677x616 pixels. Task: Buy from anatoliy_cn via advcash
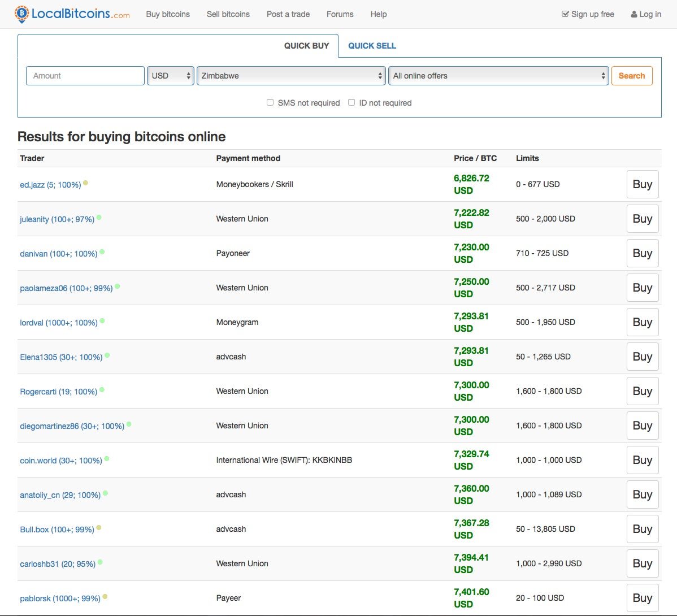(643, 494)
